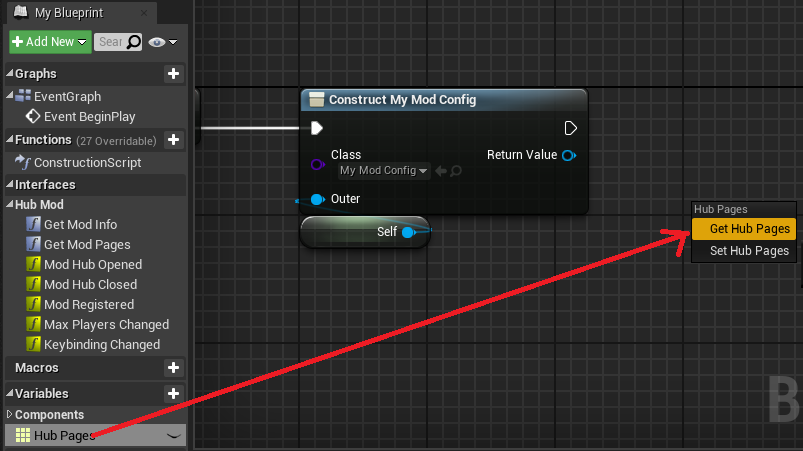
Task: Click the Macros section header
Action: click(x=95, y=368)
